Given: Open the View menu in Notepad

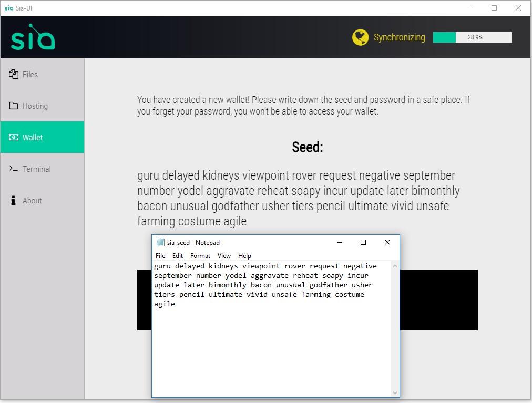Looking at the screenshot, I should click(224, 256).
